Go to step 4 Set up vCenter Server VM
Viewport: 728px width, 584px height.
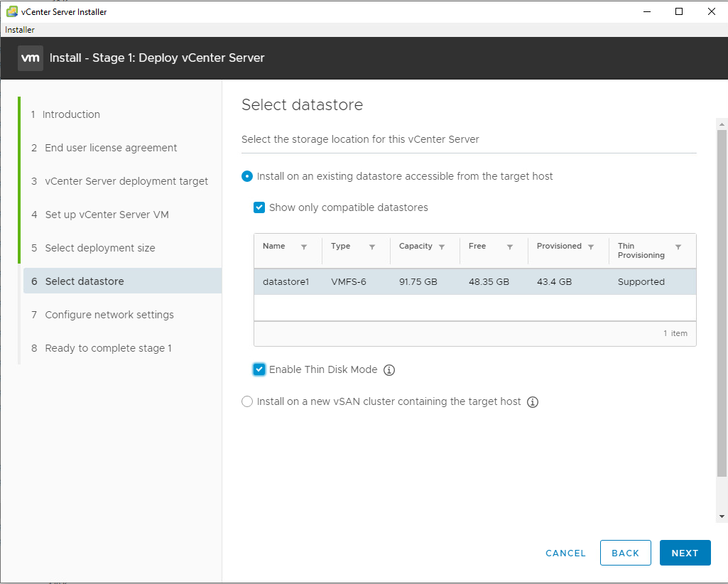[100, 215]
